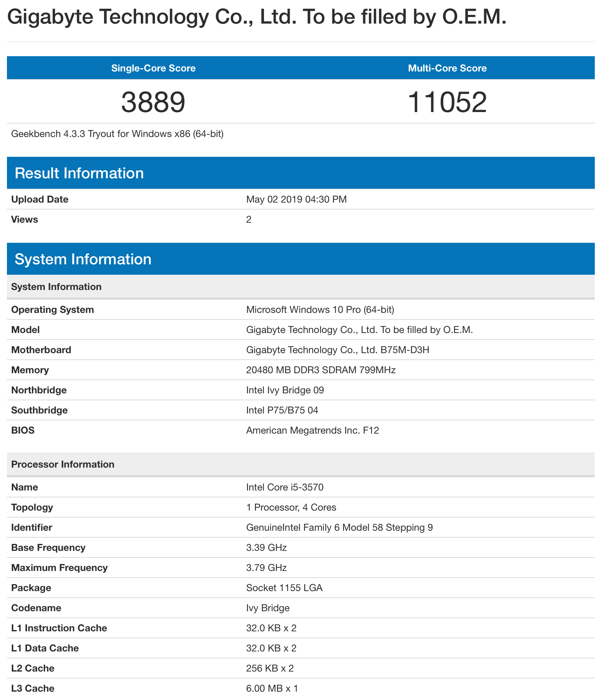Image resolution: width=600 pixels, height=700 pixels.
Task: Click the Model value To be filled by O.E.M.
Action: click(x=360, y=330)
